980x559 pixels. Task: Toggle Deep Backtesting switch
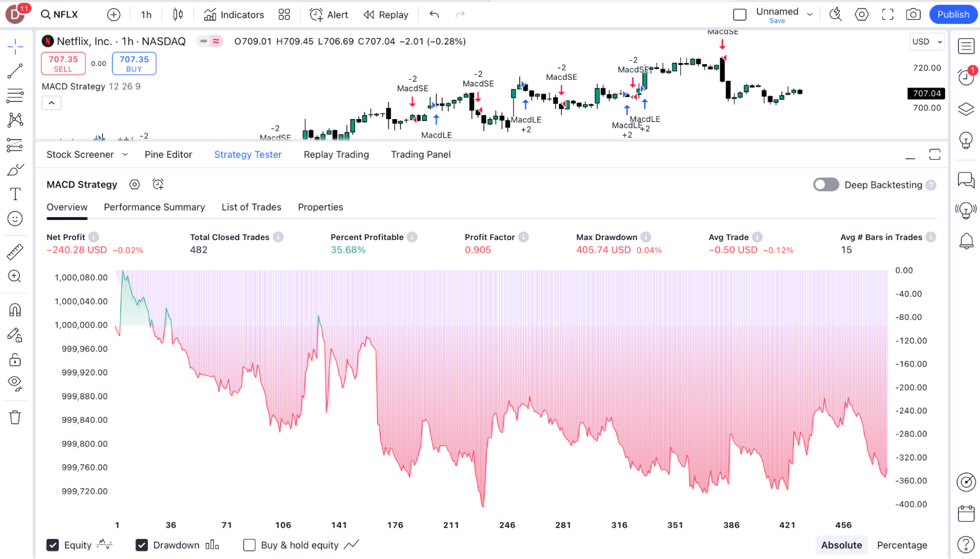(826, 185)
